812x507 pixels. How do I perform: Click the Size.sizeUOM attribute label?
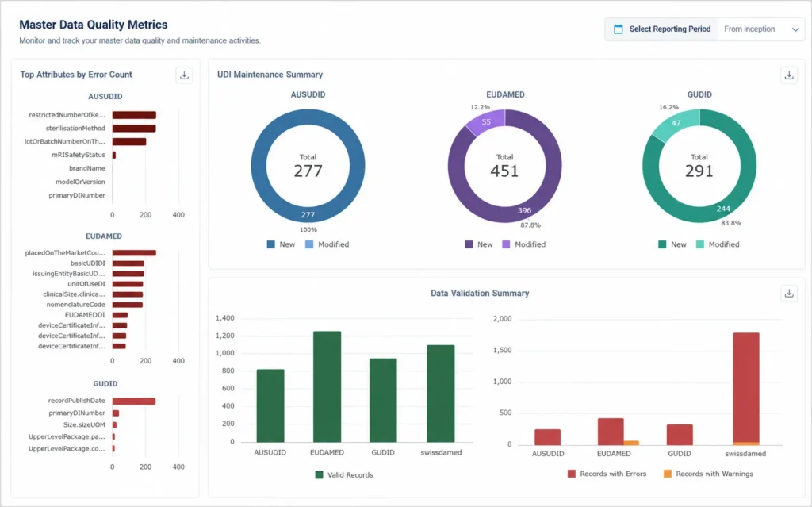84,424
